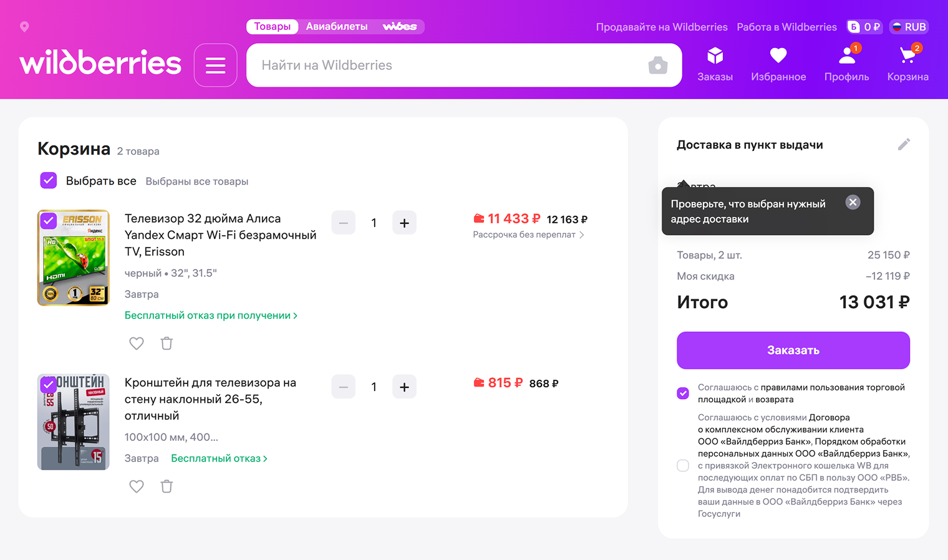This screenshot has height=560, width=948.
Task: Increase quantity of Erisson TV
Action: (404, 223)
